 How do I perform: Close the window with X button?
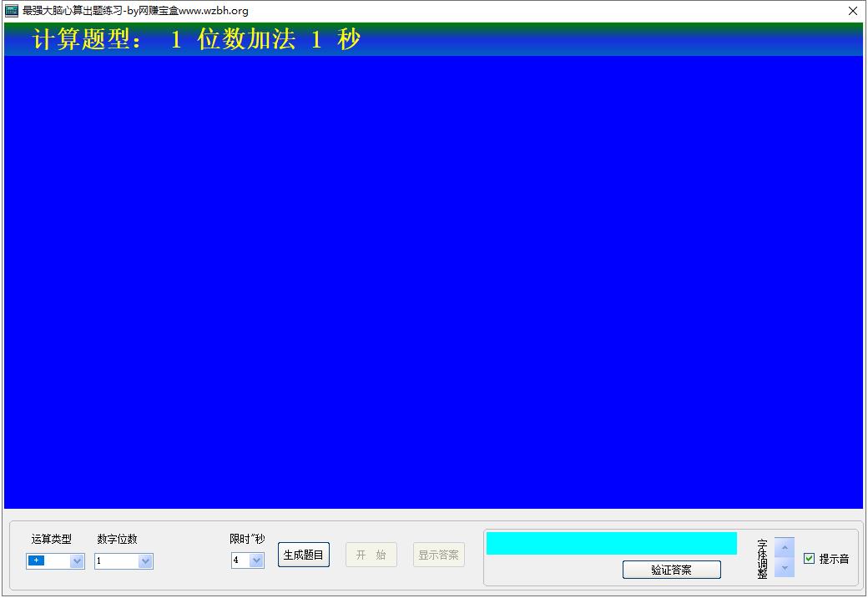click(x=853, y=11)
